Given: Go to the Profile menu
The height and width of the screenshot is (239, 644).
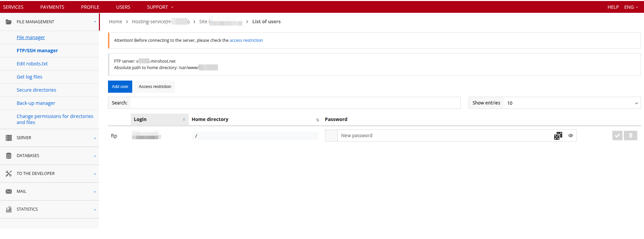Looking at the screenshot, I should [x=90, y=7].
